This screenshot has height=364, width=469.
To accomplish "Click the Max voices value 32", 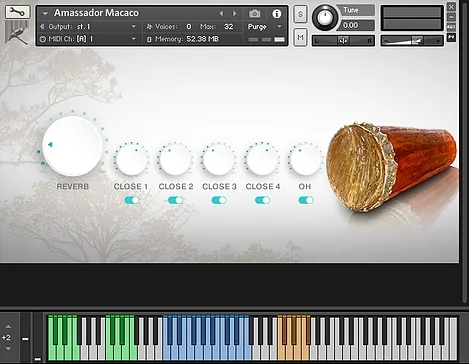I will 229,26.
